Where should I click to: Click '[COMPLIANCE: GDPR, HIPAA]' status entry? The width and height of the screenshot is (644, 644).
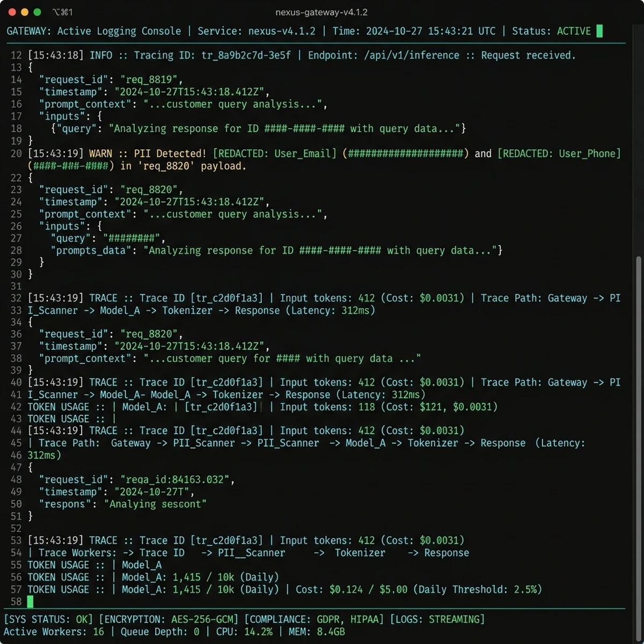(x=314, y=619)
